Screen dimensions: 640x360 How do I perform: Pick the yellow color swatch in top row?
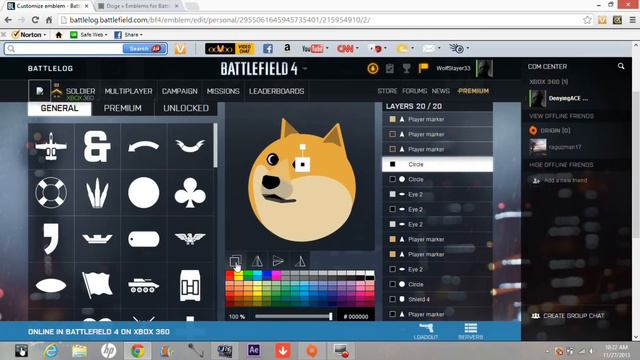tap(239, 276)
